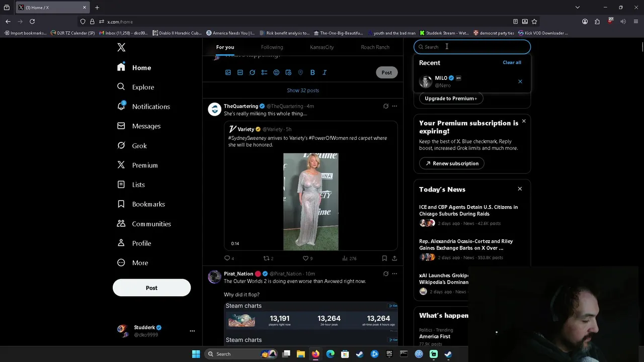644x362 pixels.
Task: Open Messages in the sidebar
Action: pos(139,126)
